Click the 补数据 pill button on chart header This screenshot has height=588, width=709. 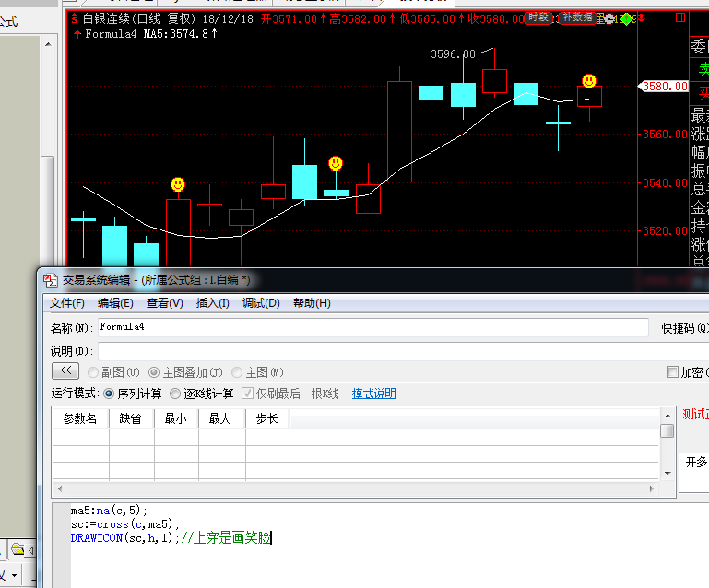point(577,18)
